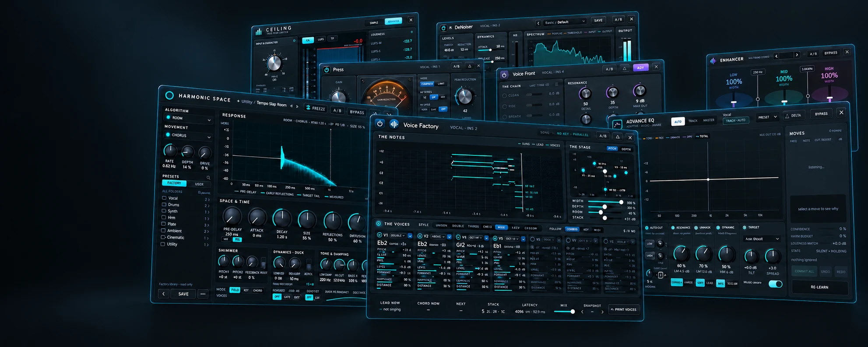Open the Basic / Default preset dropdown in DeNoiser

point(565,22)
